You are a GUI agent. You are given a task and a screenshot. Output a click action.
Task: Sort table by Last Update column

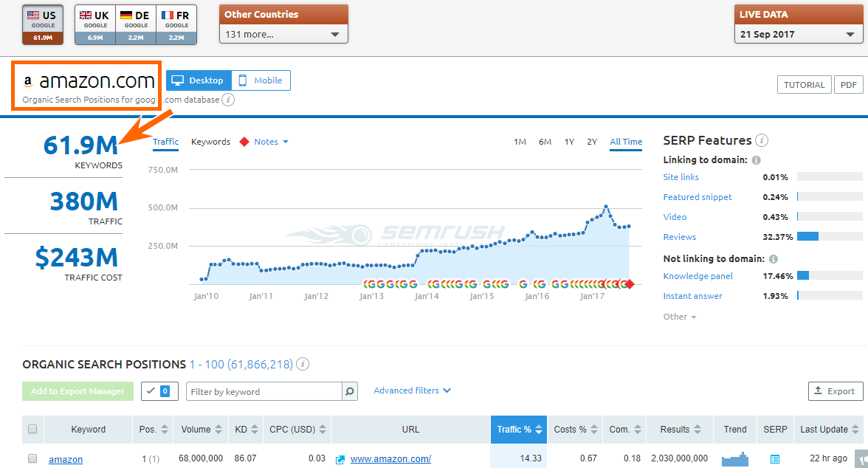[x=830, y=429]
